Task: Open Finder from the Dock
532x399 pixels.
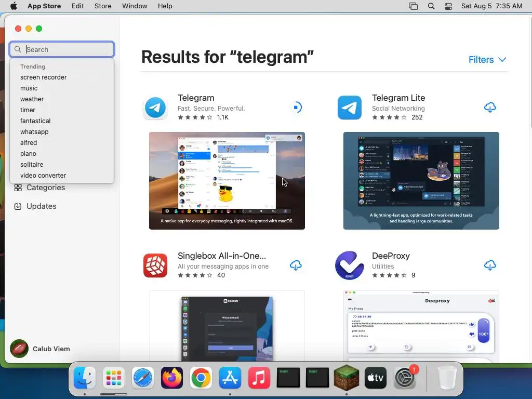Action: click(85, 378)
